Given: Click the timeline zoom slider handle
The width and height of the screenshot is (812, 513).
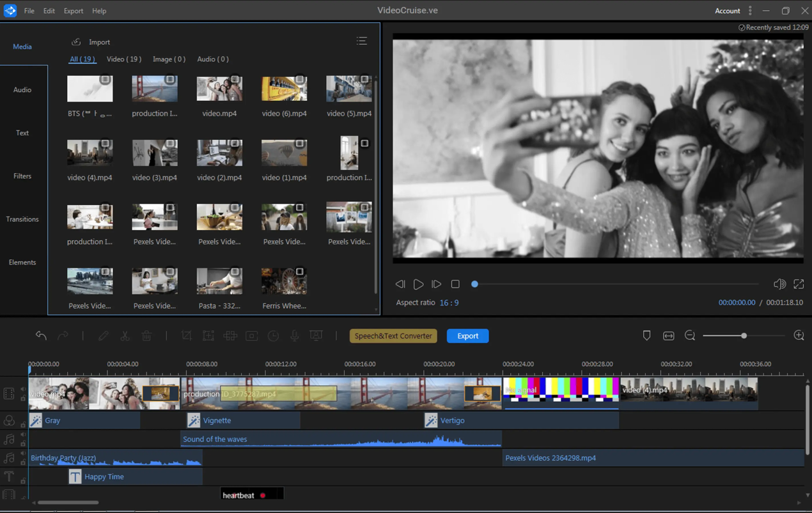Looking at the screenshot, I should (x=744, y=336).
